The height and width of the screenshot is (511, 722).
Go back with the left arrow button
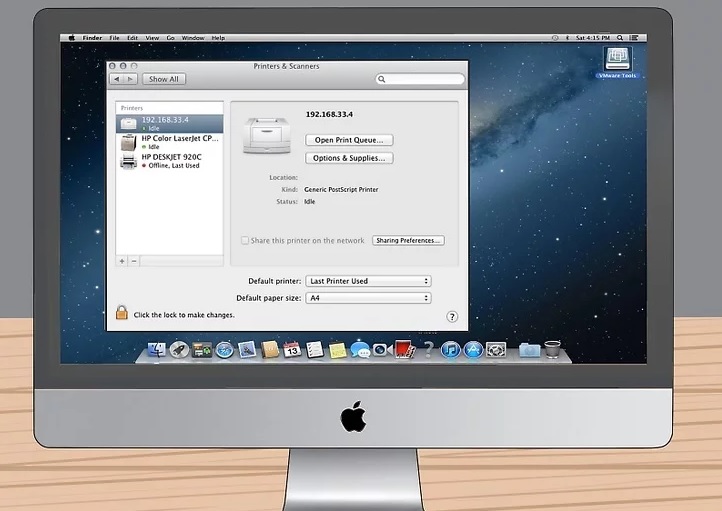(x=116, y=79)
